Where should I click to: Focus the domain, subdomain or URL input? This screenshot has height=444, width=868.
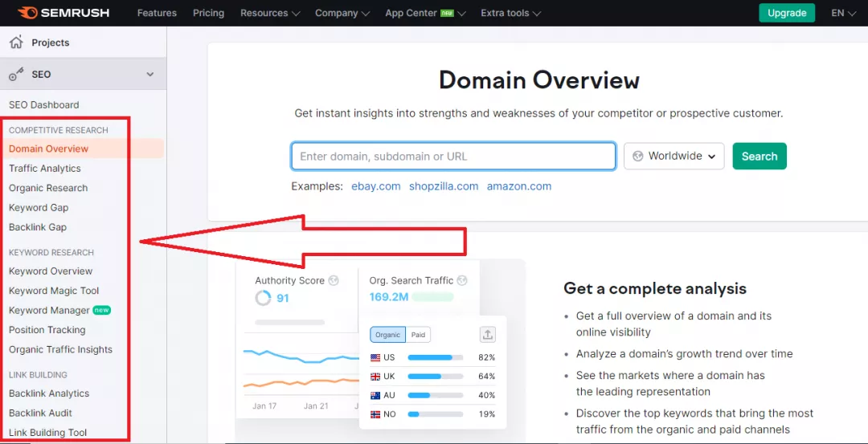click(x=453, y=157)
